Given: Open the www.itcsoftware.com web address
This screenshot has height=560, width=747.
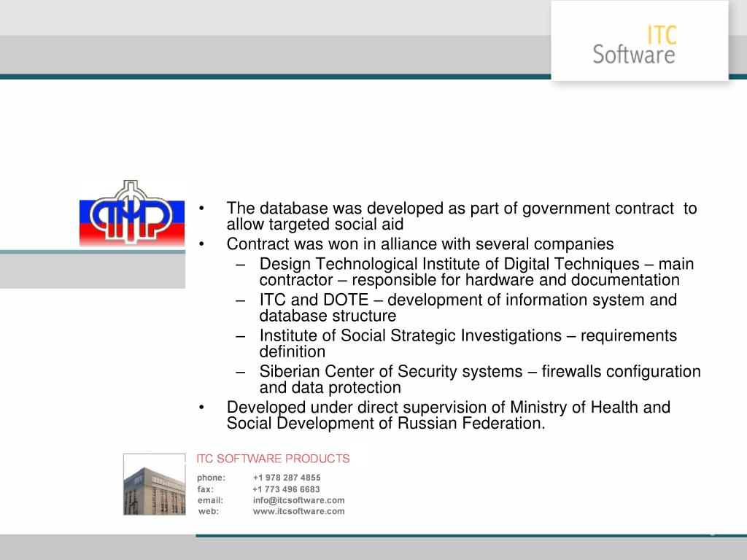Looking at the screenshot, I should tap(298, 511).
